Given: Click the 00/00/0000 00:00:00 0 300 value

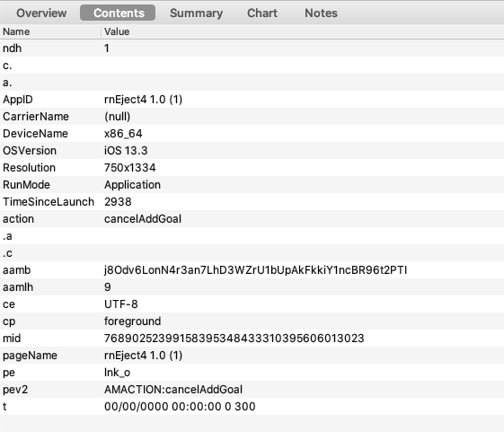Looking at the screenshot, I should pyautogui.click(x=180, y=406).
